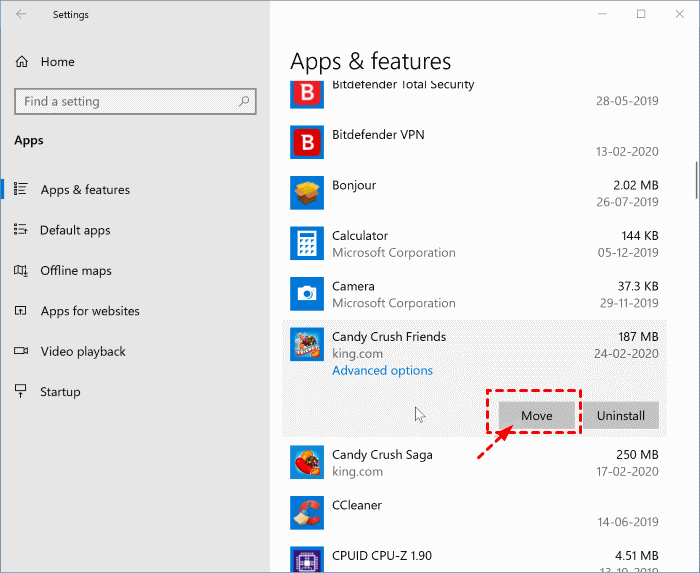The width and height of the screenshot is (700, 573).
Task: Click the CCleaner app icon
Action: (x=307, y=512)
